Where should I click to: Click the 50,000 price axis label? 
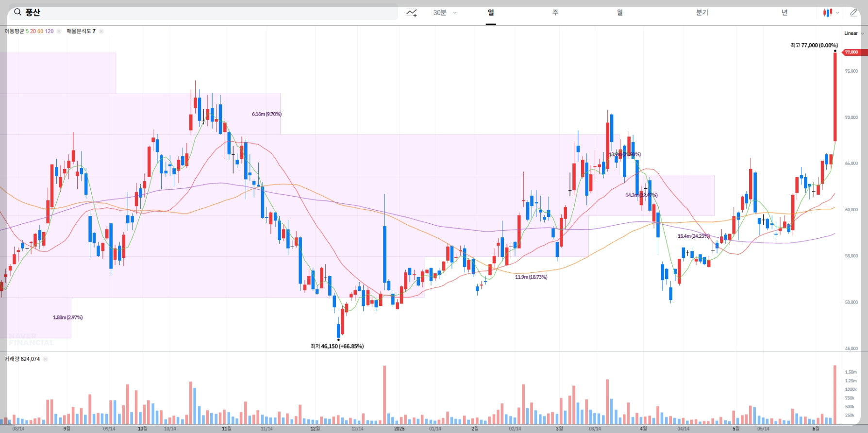(851, 302)
